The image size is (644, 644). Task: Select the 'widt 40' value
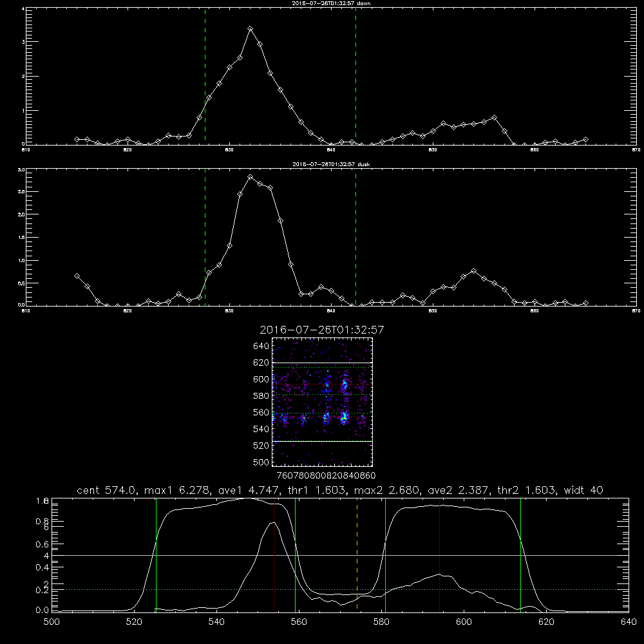pos(583,490)
